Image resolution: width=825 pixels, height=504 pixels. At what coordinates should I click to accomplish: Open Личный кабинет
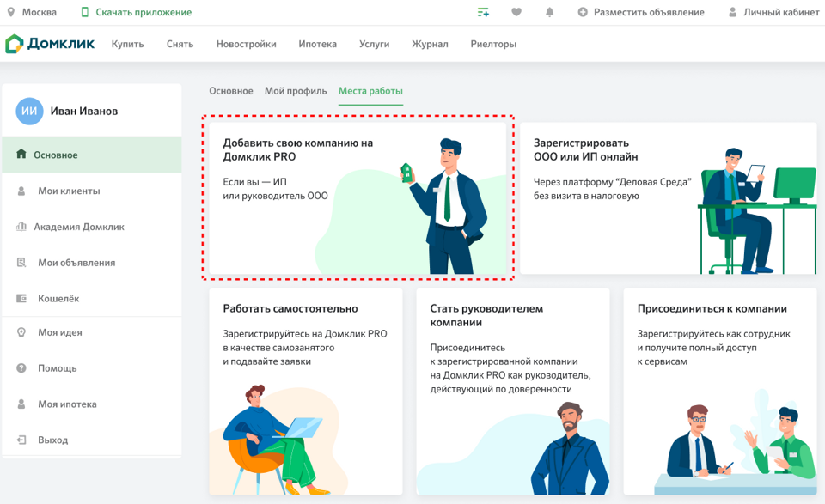pyautogui.click(x=781, y=12)
